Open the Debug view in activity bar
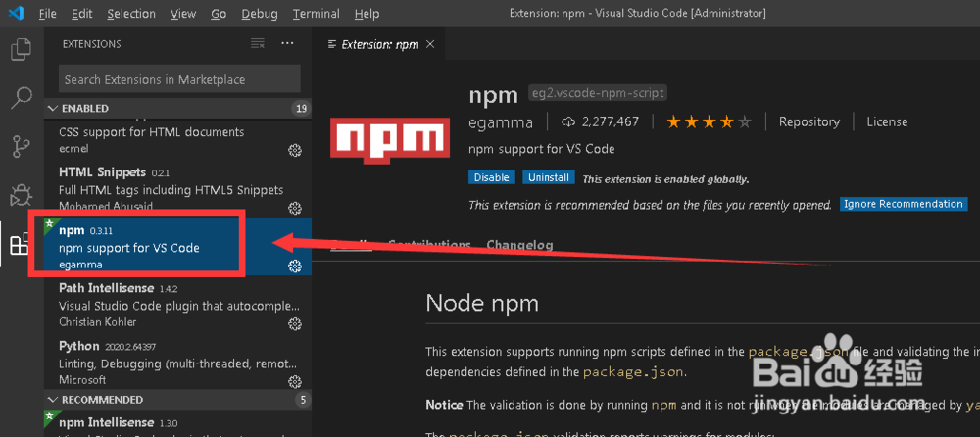 point(22,196)
